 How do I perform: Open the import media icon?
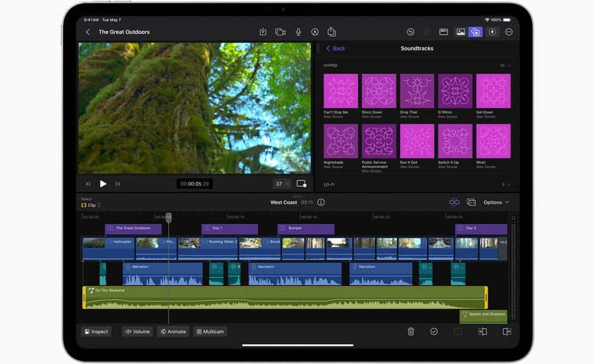coord(263,32)
